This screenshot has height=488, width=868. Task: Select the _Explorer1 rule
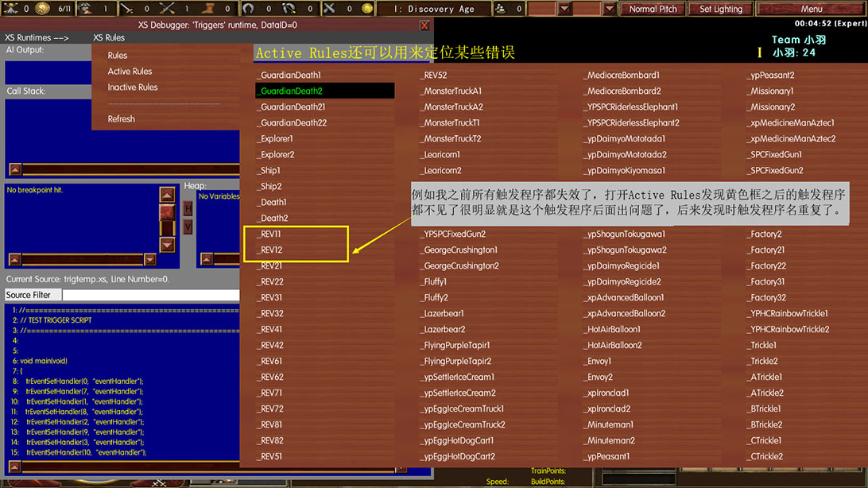coord(275,139)
